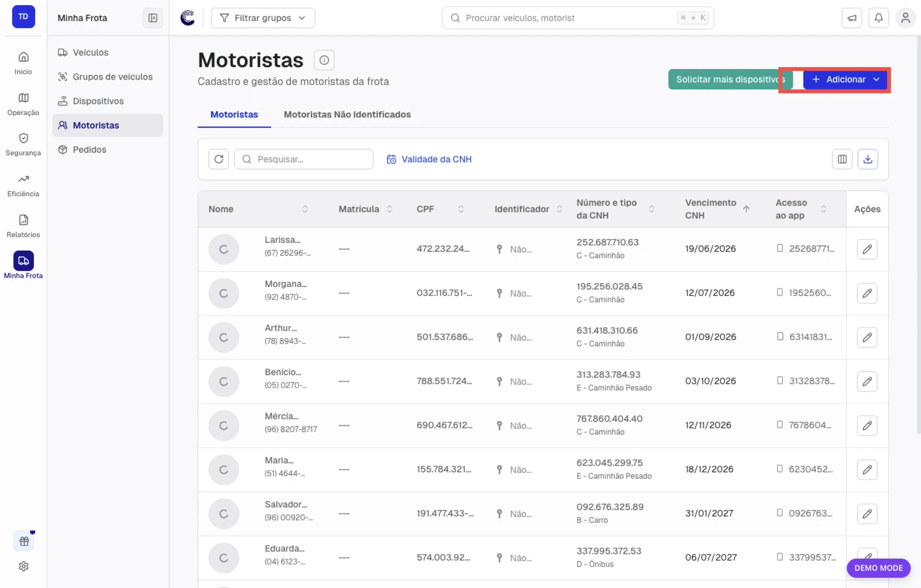921x588 pixels.
Task: Open the Operação map section
Action: tap(23, 104)
